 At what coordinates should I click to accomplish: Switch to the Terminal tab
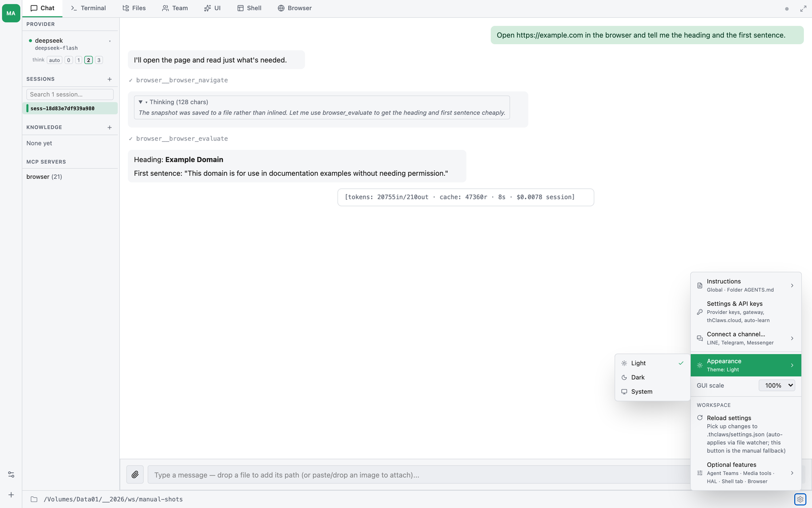tap(88, 8)
